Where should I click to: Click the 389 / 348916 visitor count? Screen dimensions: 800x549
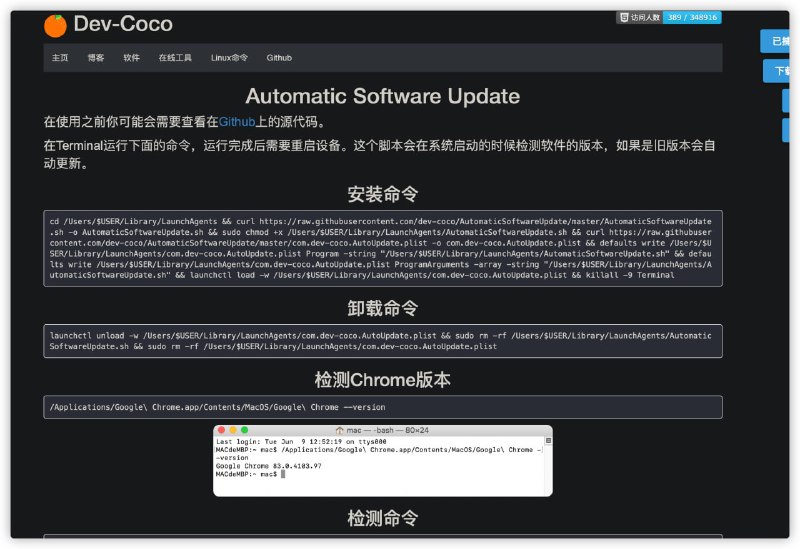point(692,17)
